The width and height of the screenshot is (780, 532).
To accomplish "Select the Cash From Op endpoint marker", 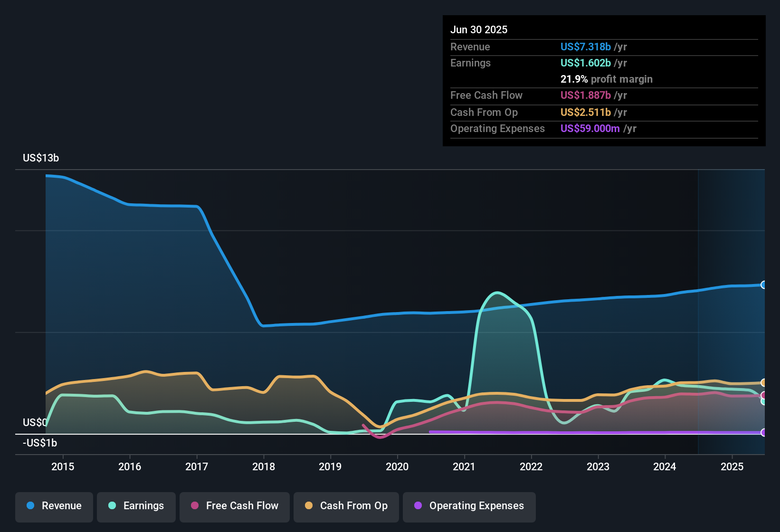I will [x=763, y=383].
